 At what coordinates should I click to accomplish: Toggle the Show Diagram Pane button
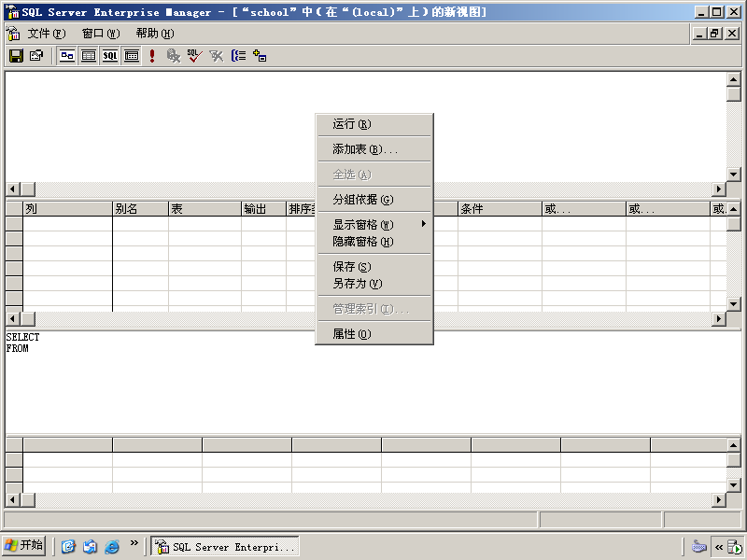coord(67,56)
